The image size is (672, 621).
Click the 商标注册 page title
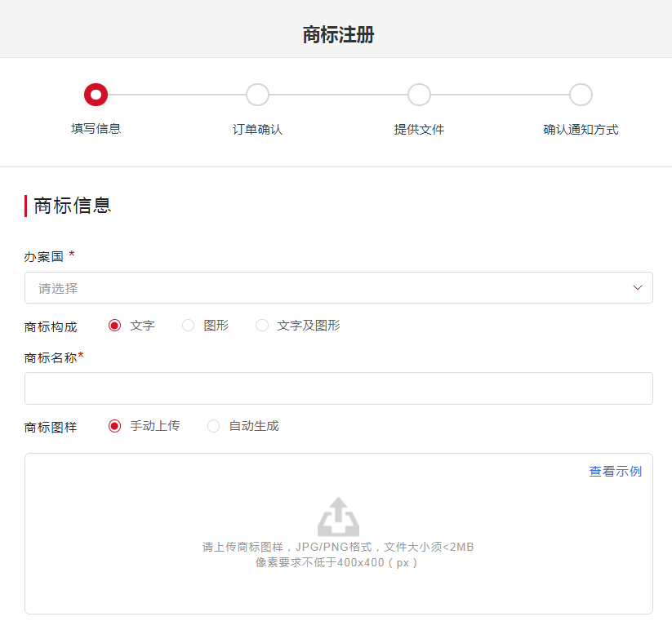click(x=338, y=34)
